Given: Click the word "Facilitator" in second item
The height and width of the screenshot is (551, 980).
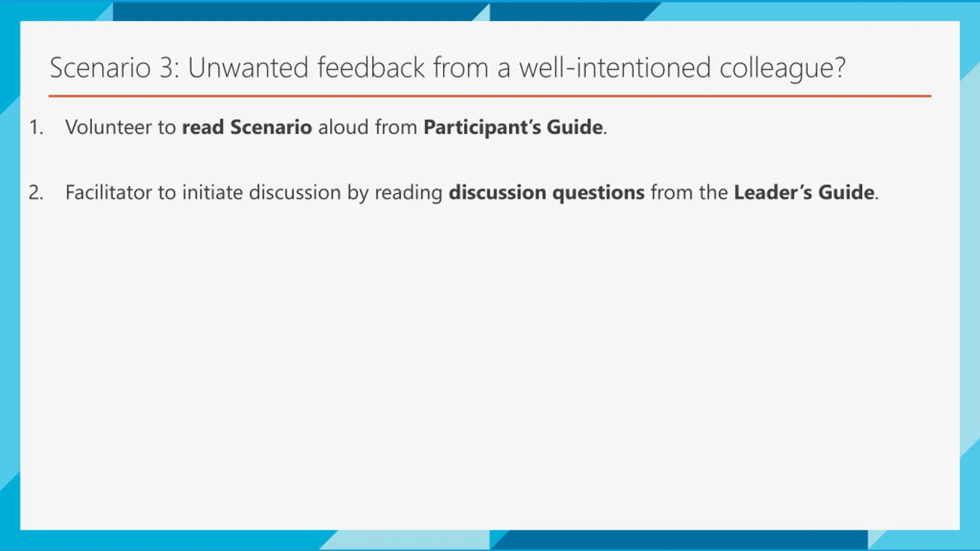Looking at the screenshot, I should coord(108,192).
